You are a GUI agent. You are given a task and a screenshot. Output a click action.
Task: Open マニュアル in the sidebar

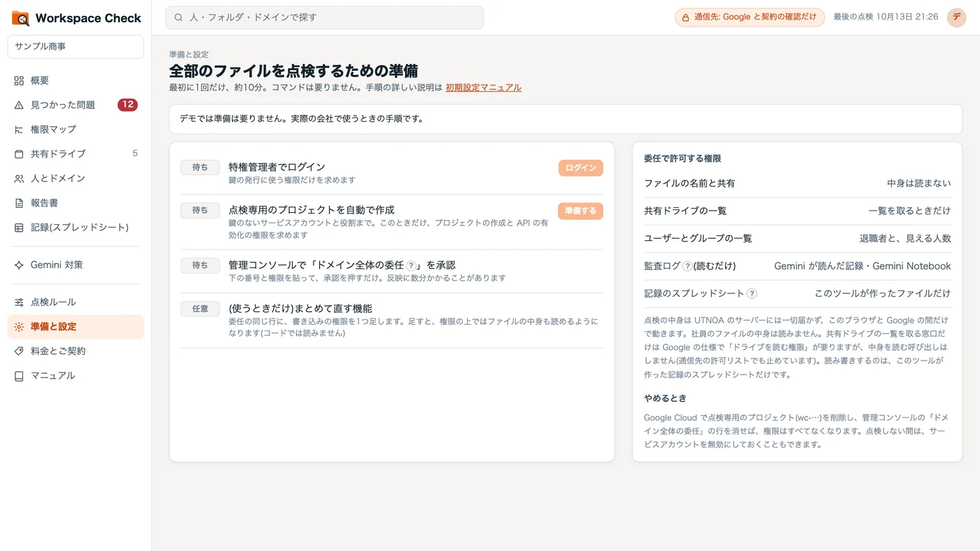click(76, 376)
